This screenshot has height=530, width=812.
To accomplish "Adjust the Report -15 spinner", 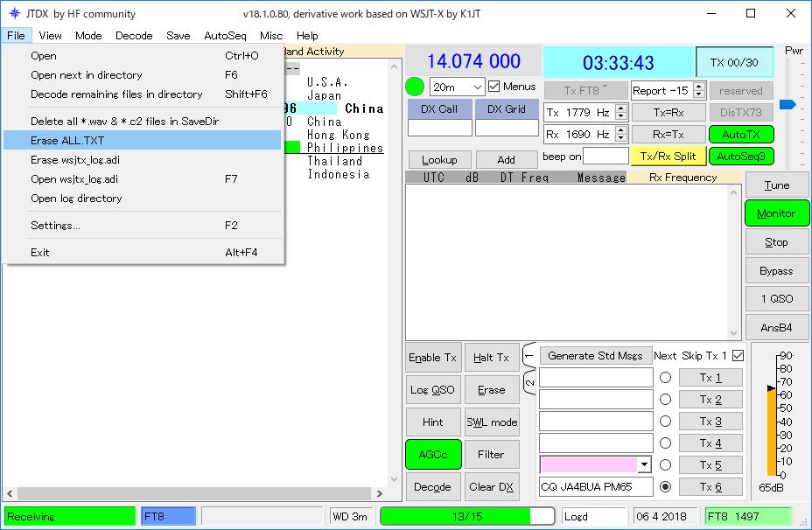I will point(699,91).
